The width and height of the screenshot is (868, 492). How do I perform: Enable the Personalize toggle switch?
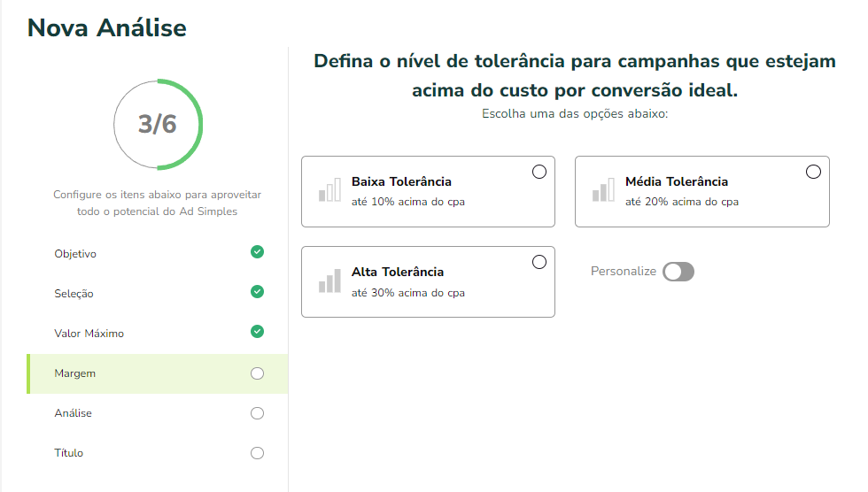point(678,272)
